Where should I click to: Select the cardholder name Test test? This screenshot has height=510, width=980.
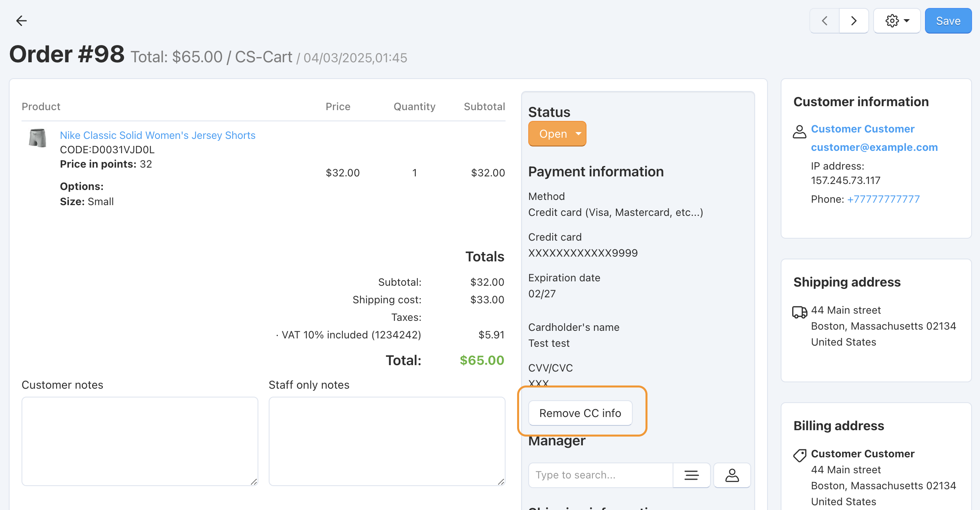[549, 343]
